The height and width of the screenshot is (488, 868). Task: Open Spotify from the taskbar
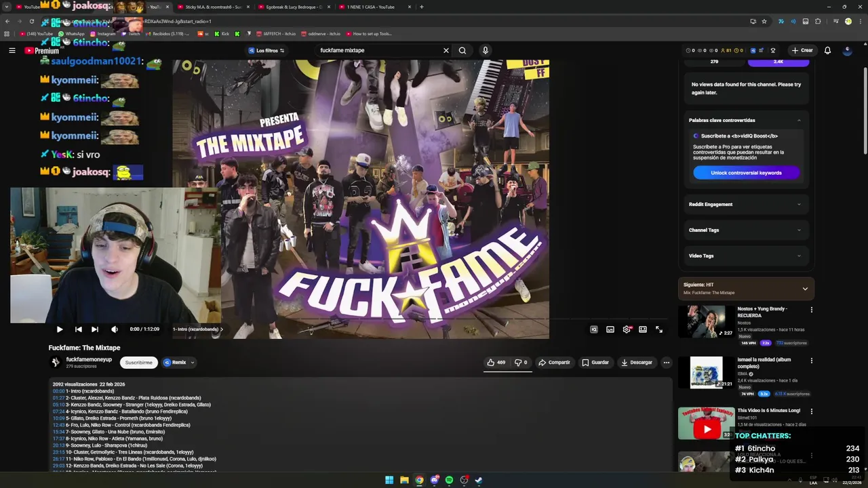449,480
